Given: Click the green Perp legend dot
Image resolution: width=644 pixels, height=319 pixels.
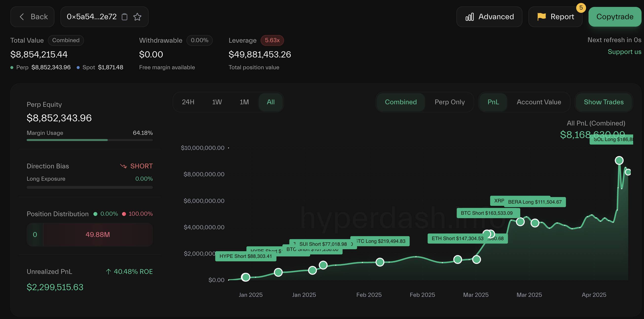Looking at the screenshot, I should pyautogui.click(x=12, y=67).
